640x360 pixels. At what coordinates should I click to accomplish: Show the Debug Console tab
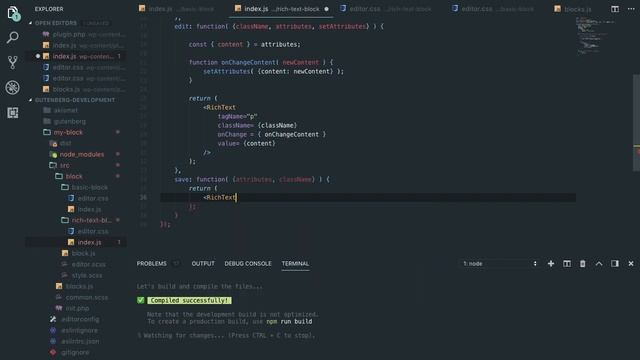pyautogui.click(x=248, y=264)
